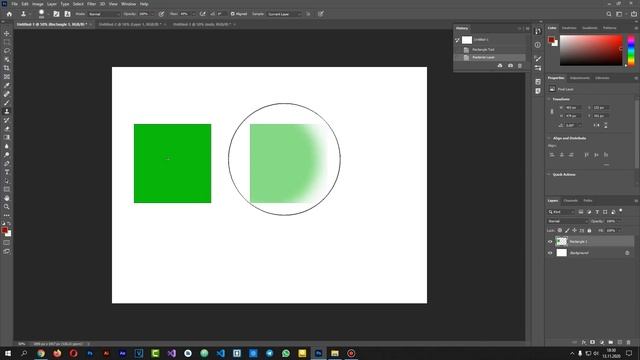
Task: Click the hue spectrum slider
Action: tap(631, 51)
